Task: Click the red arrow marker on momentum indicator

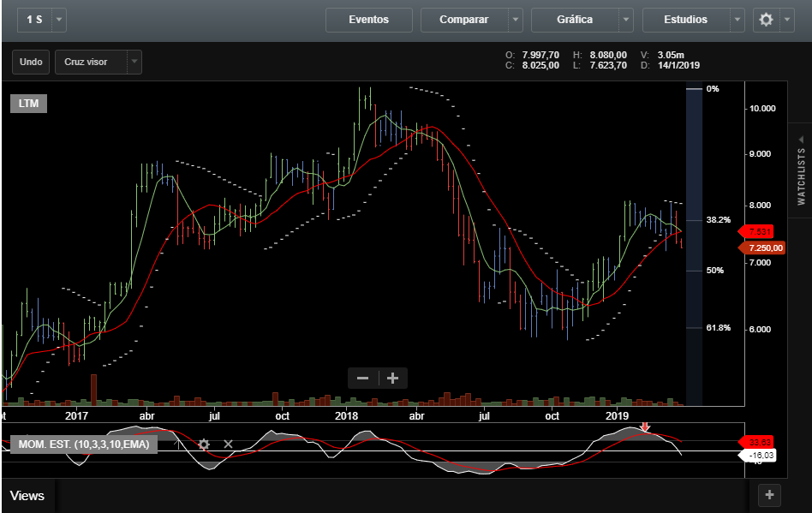Action: pos(646,427)
